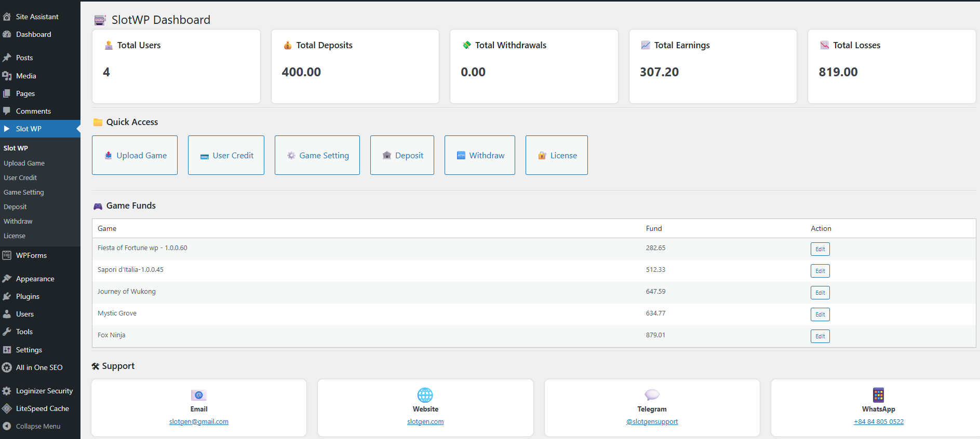The image size is (980, 439).
Task: Open the slotgen@gmail.com email link
Action: (x=199, y=422)
